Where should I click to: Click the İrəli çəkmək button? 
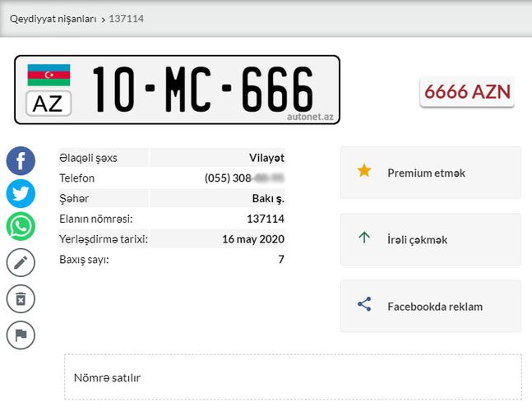point(431,239)
